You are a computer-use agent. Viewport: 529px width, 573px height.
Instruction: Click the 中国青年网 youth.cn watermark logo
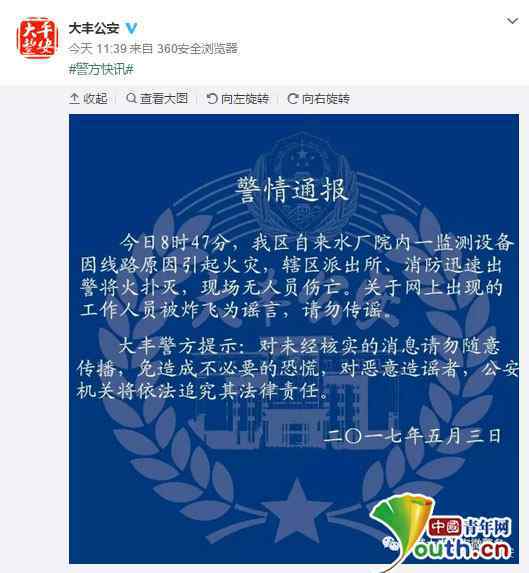pos(445,532)
